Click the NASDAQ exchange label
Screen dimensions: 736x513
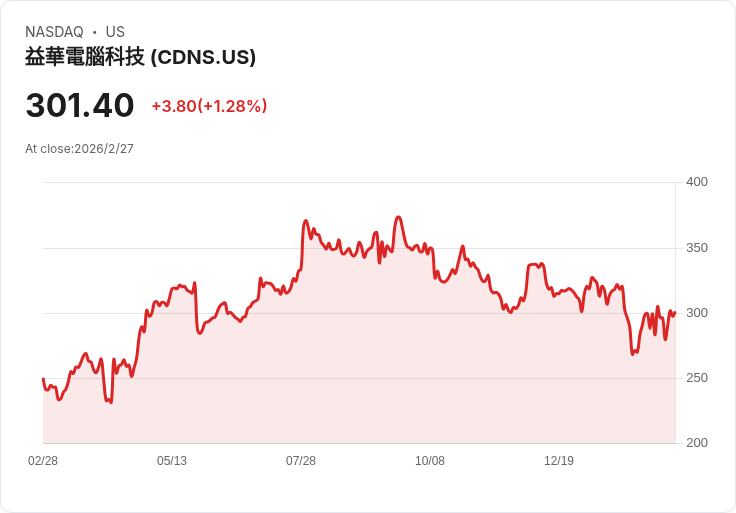(54, 32)
